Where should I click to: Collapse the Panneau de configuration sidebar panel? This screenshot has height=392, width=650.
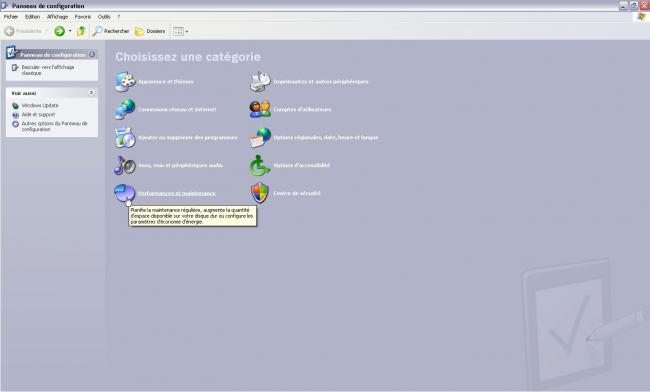92,54
